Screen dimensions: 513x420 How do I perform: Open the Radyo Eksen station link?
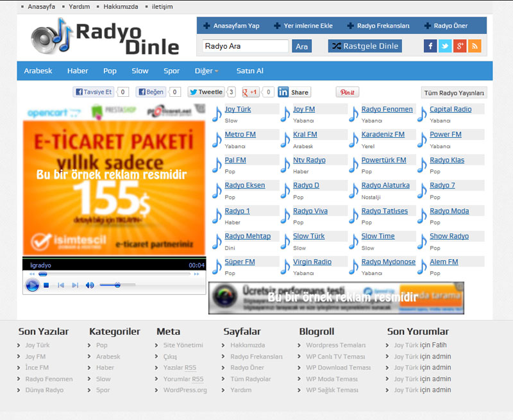click(245, 185)
